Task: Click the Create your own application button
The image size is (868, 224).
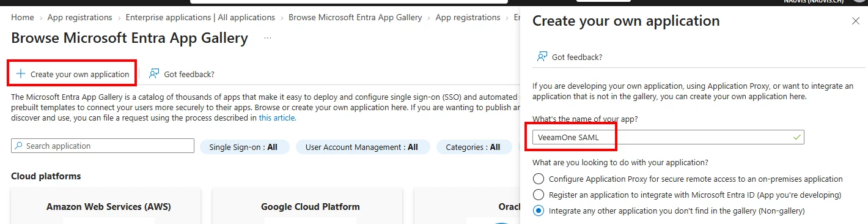Action: (72, 74)
